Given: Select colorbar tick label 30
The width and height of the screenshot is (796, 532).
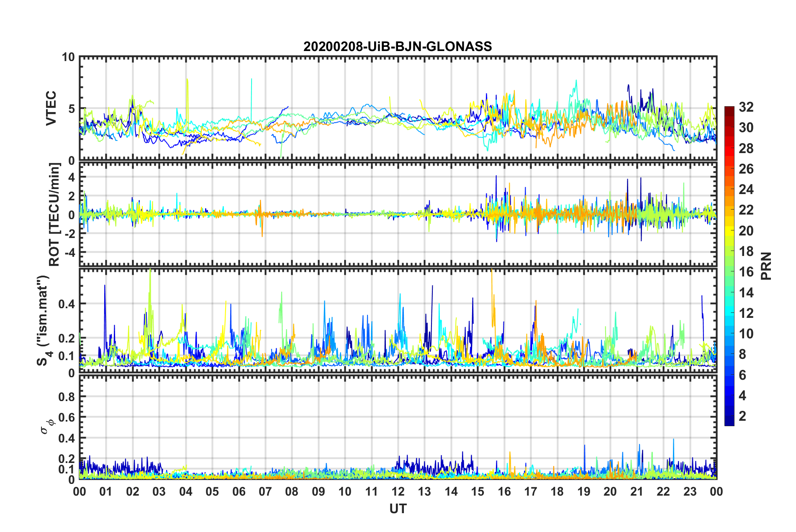Looking at the screenshot, I should click(746, 128).
